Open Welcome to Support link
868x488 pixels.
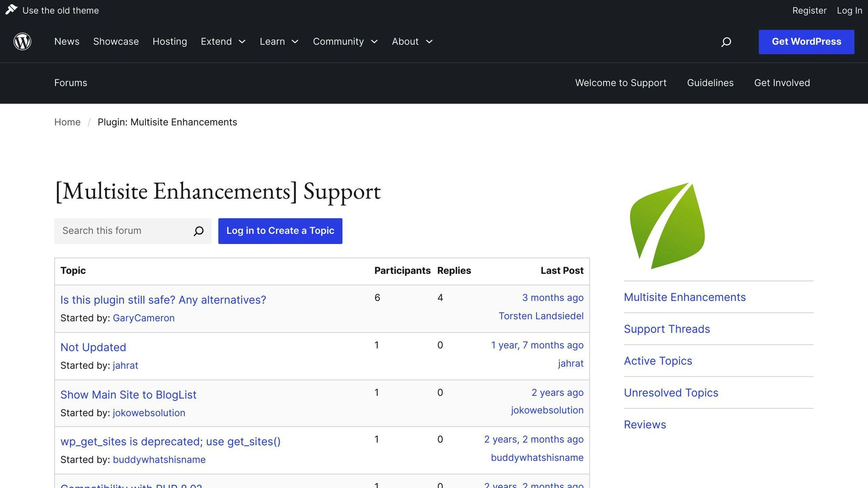tap(621, 83)
